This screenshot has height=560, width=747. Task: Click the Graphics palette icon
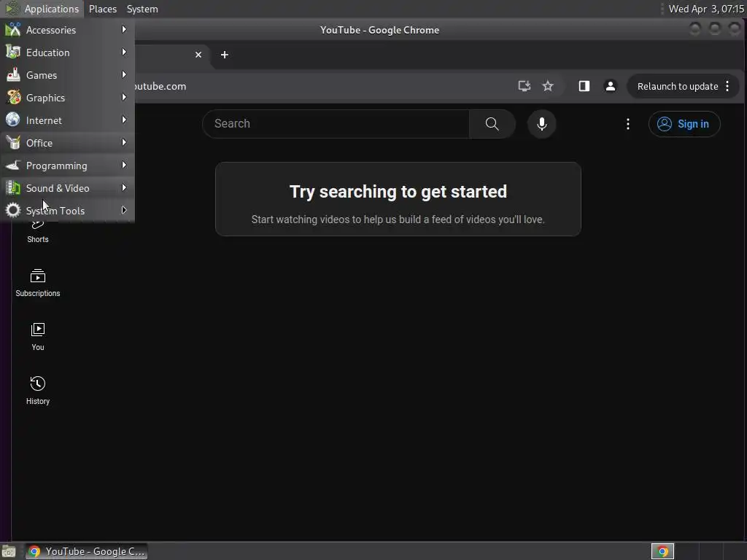pos(13,97)
